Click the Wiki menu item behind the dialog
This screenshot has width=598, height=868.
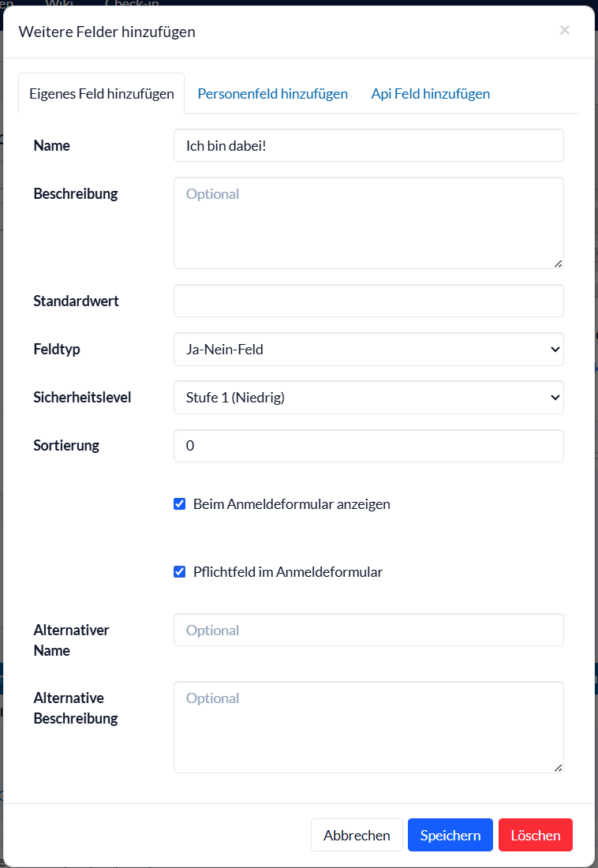coord(59,3)
